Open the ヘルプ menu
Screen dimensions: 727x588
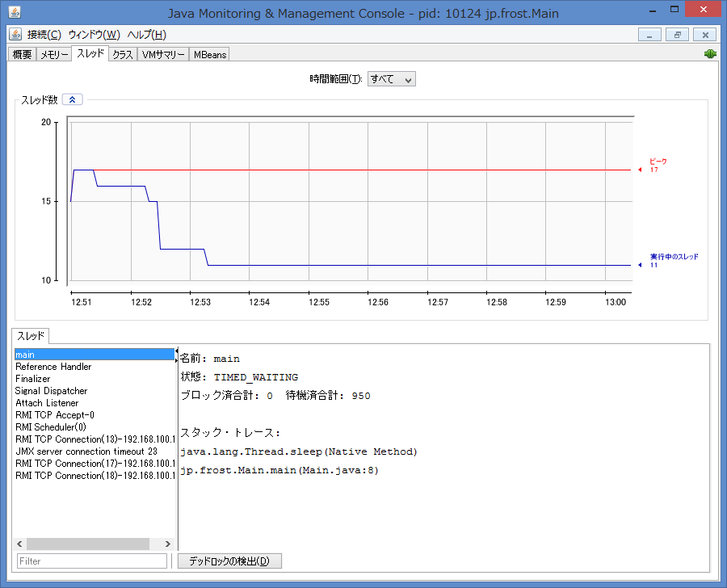pyautogui.click(x=145, y=35)
